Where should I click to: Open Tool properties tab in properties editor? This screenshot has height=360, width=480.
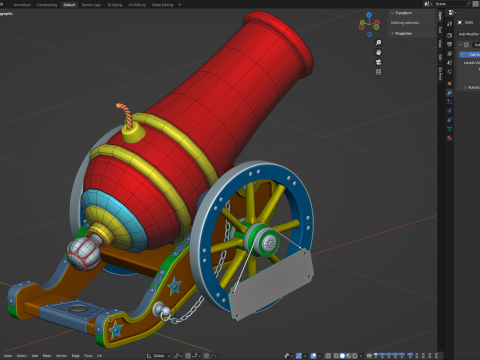[x=449, y=23]
